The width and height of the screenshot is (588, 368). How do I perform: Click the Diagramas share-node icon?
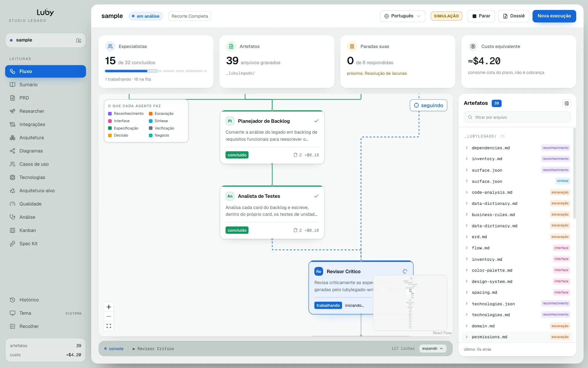click(12, 151)
